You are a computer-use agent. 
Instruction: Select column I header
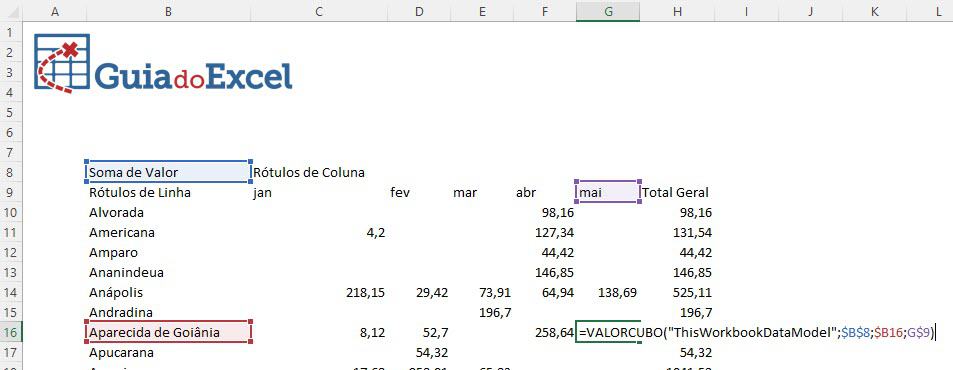[x=746, y=11]
